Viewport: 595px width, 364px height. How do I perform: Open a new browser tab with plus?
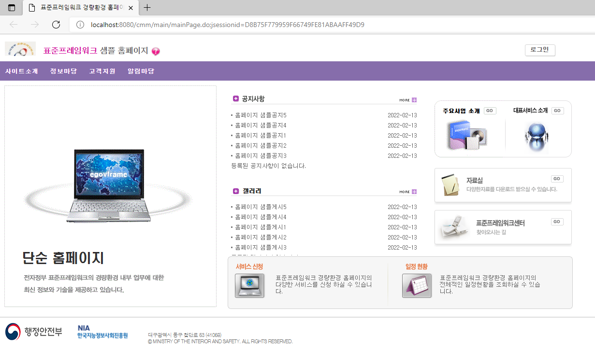pyautogui.click(x=147, y=7)
